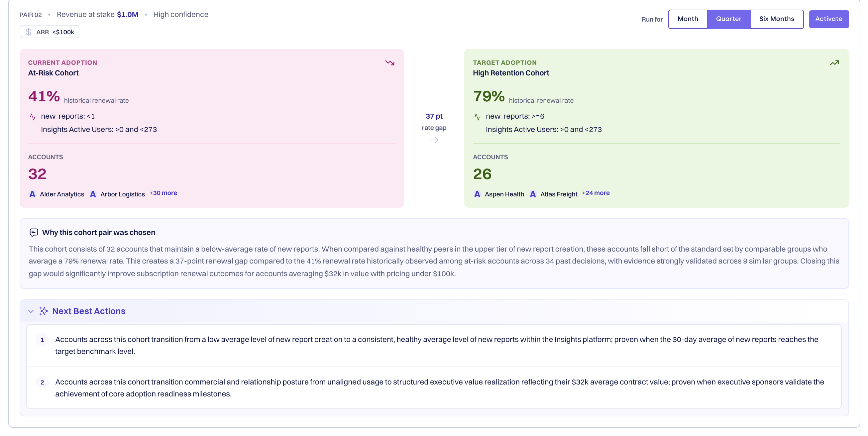
Task: Select the Six Months run duration
Action: pos(777,19)
